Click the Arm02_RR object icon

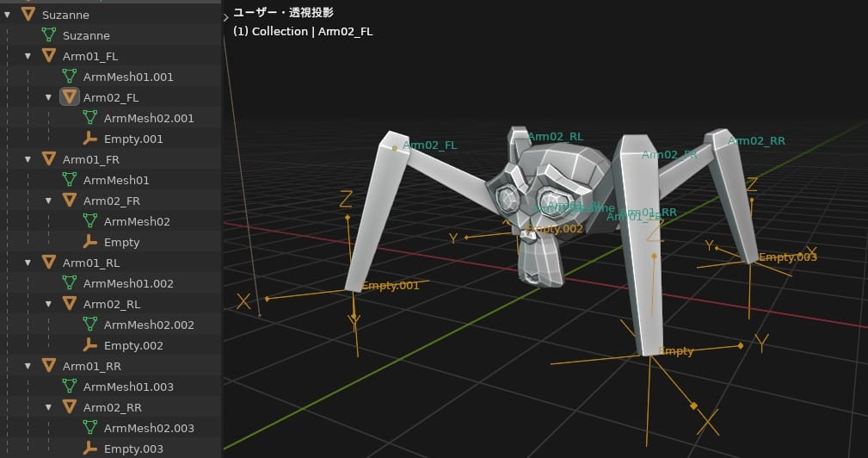pyautogui.click(x=69, y=407)
